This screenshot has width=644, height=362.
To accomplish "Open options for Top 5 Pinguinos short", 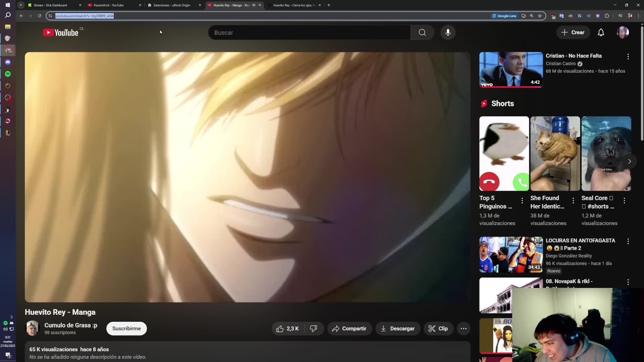I will coord(522,200).
